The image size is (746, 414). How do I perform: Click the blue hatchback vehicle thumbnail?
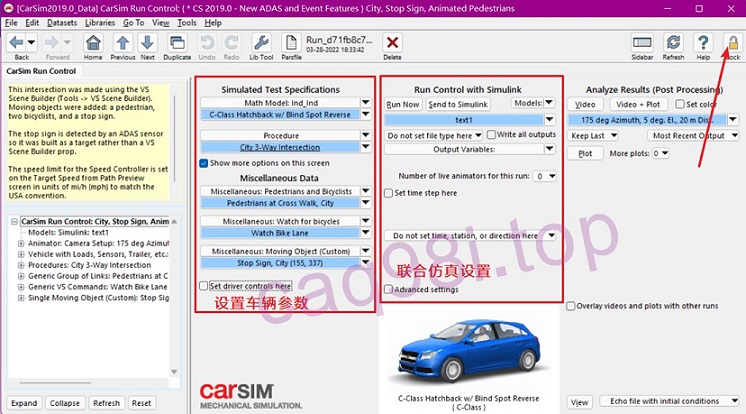[469, 352]
